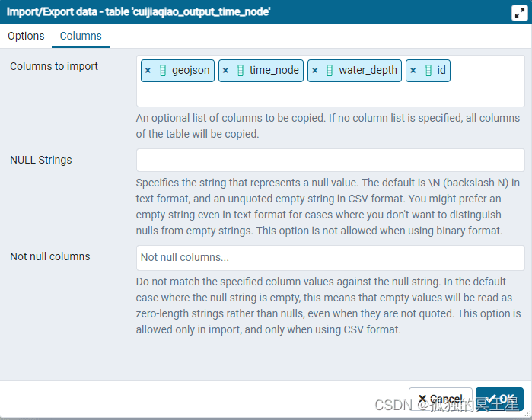Click the water_depth column icon
Screen dimensions: 532x420
(330, 70)
